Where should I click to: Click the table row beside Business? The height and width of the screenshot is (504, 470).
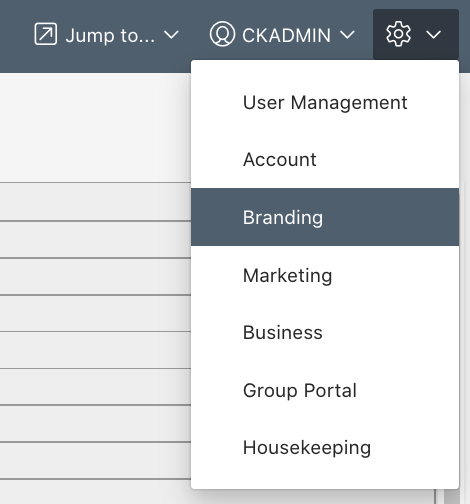[x=95, y=350]
